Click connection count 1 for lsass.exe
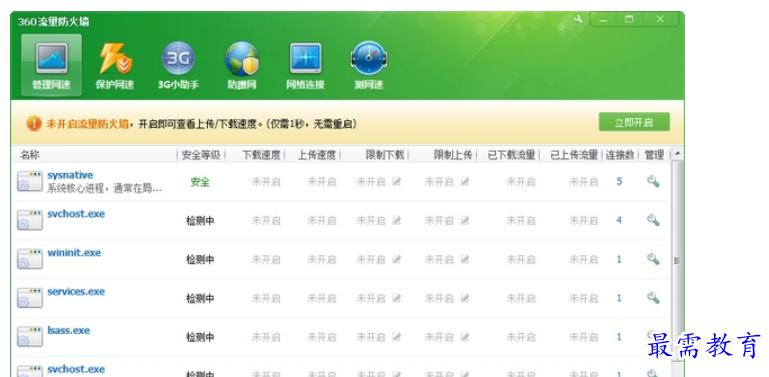Image resolution: width=769 pixels, height=377 pixels. pyautogui.click(x=619, y=337)
